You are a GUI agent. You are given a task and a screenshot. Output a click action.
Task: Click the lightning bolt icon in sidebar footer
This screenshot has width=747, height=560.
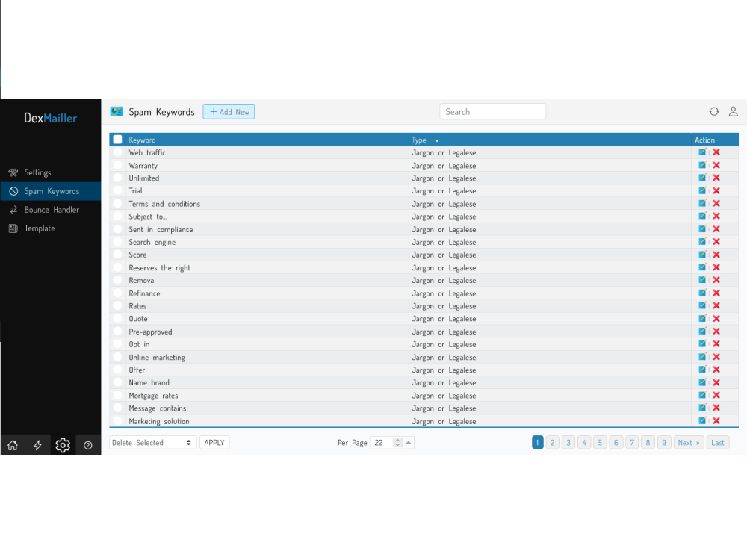click(x=37, y=445)
